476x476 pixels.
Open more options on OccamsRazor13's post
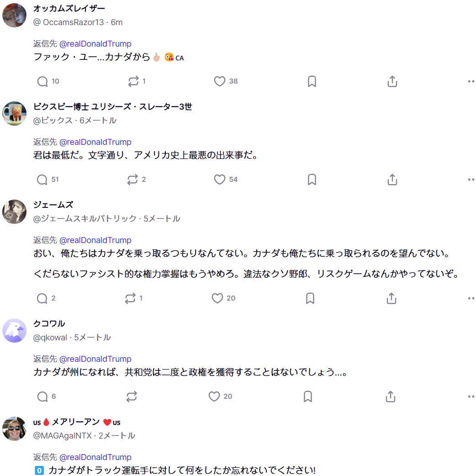(471, 81)
